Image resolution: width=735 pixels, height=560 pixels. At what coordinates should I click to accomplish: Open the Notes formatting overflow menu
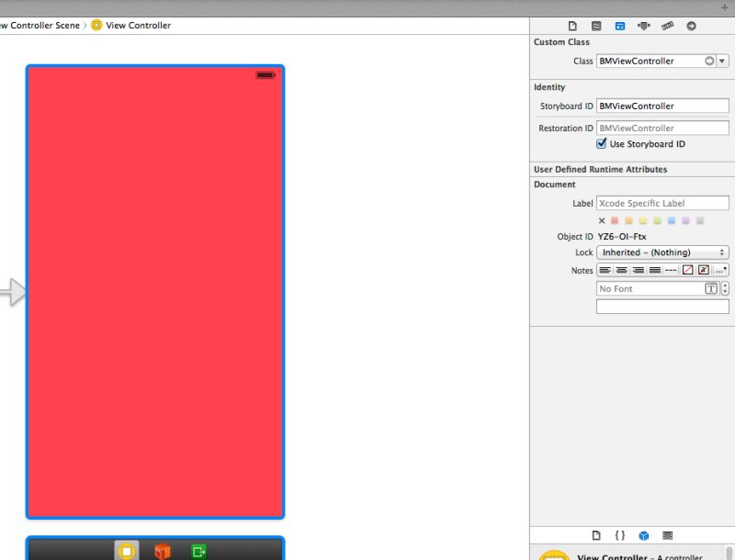pyautogui.click(x=722, y=270)
